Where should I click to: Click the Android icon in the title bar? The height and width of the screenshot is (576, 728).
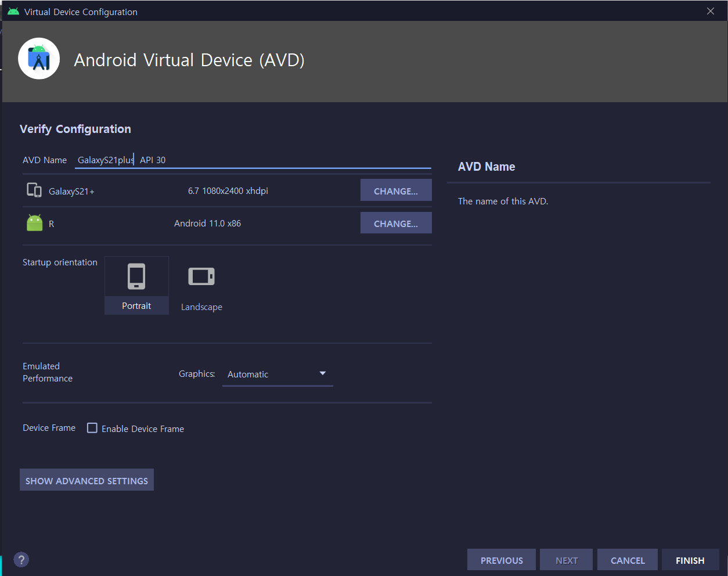13,11
